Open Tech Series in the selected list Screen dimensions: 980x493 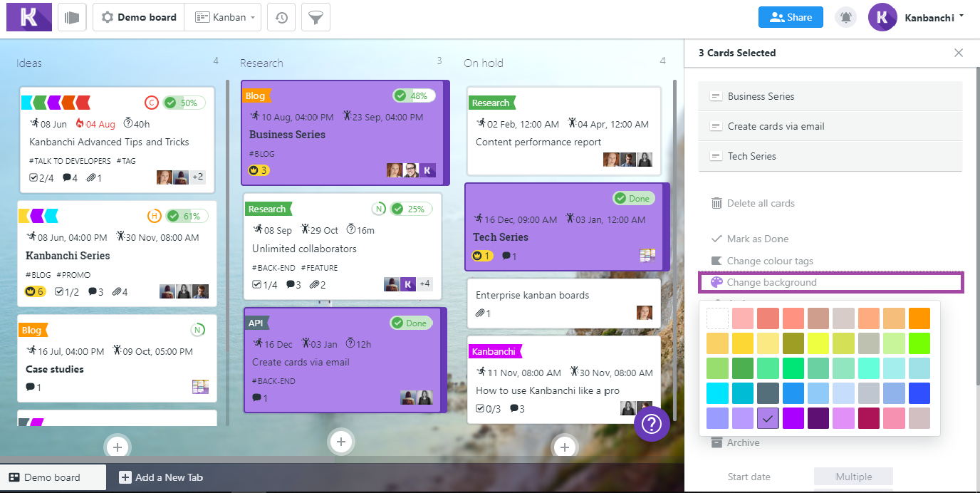(x=830, y=156)
